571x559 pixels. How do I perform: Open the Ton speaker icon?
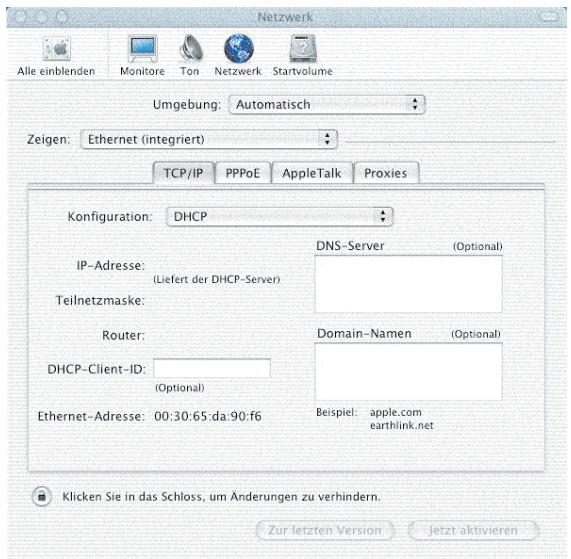point(191,48)
